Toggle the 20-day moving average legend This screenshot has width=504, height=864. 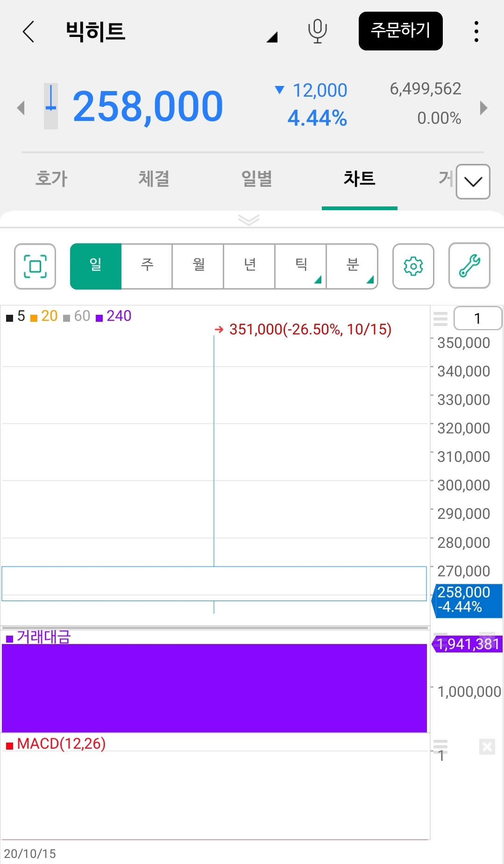point(44,316)
